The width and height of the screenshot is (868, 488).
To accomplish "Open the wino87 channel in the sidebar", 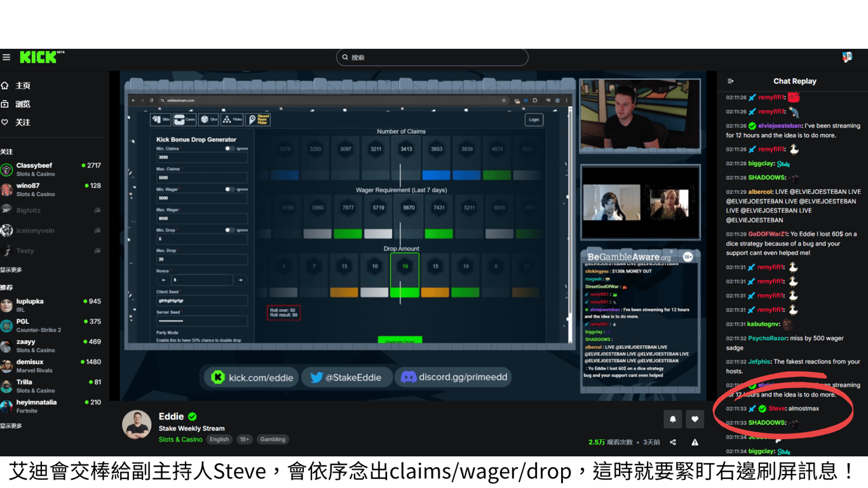I will tap(52, 189).
